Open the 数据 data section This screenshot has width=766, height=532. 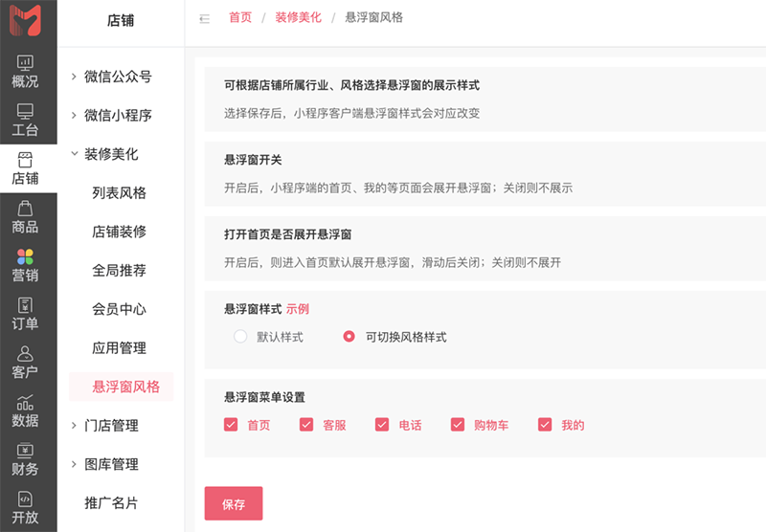pyautogui.click(x=25, y=410)
